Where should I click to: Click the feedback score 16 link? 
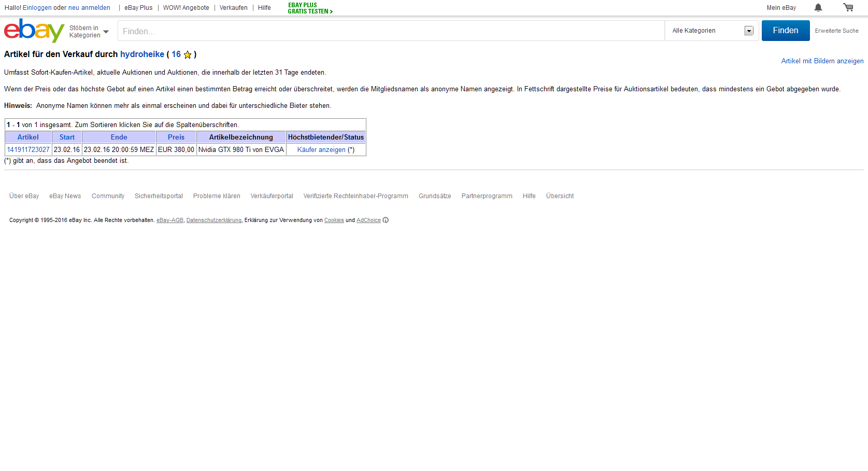coord(176,54)
